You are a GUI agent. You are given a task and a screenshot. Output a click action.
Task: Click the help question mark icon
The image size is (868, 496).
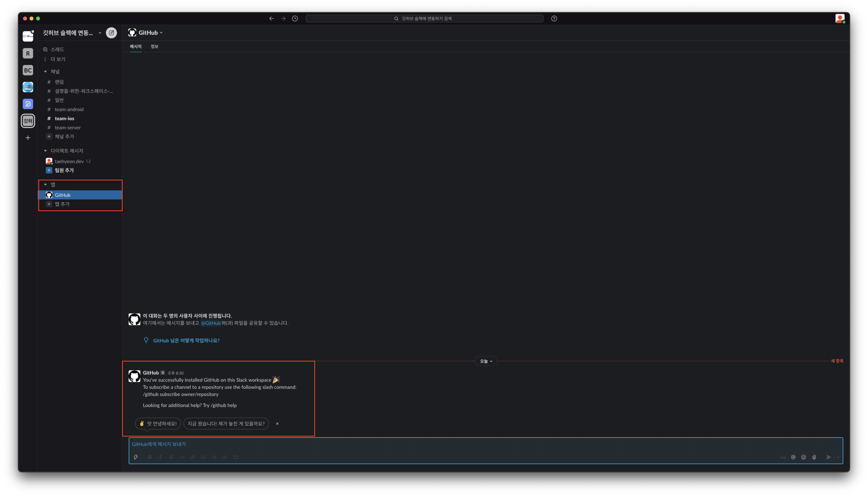pos(554,18)
